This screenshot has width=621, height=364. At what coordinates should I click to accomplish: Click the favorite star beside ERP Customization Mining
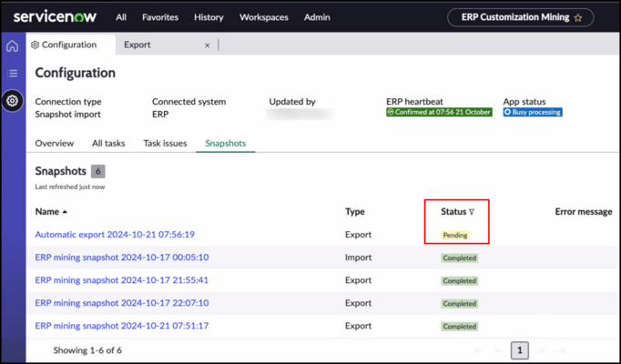point(578,18)
